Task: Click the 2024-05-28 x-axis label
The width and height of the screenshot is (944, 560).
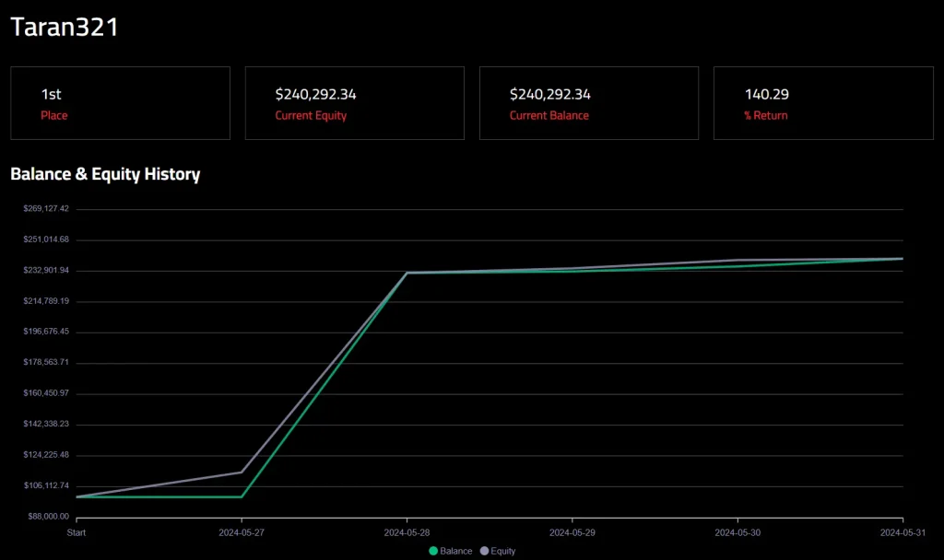Action: click(x=407, y=532)
